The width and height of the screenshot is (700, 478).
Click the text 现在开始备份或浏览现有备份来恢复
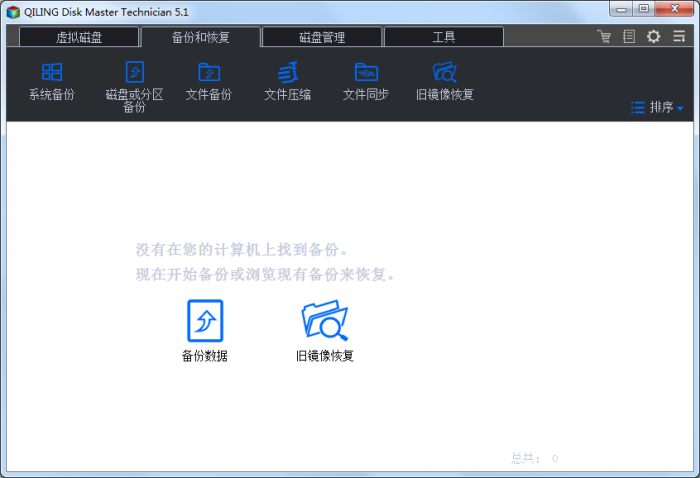266,274
